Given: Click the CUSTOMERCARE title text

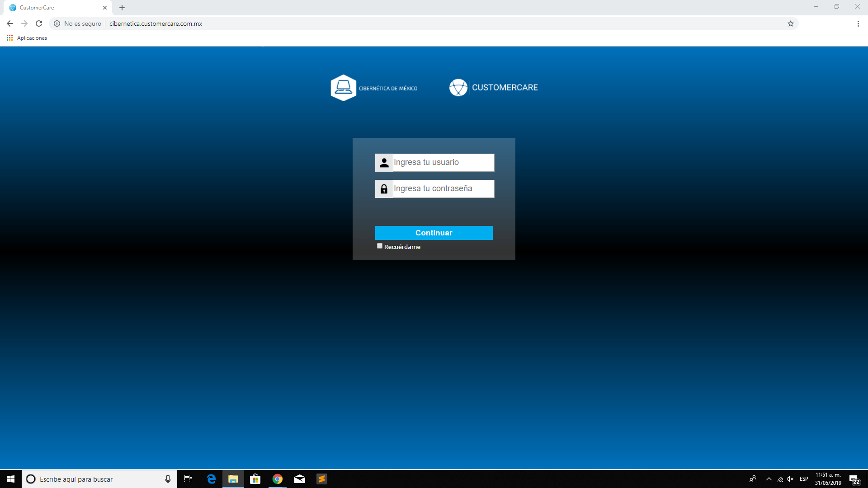Looking at the screenshot, I should pos(505,87).
